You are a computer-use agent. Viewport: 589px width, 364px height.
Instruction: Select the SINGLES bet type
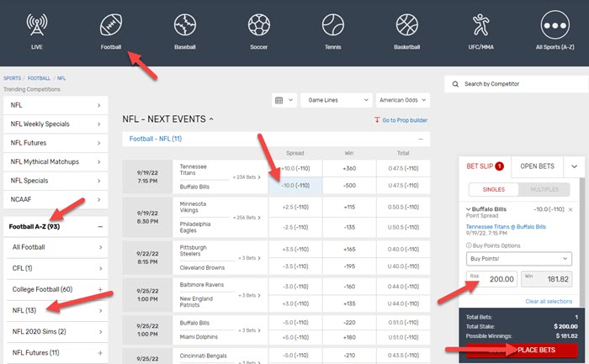pos(494,191)
